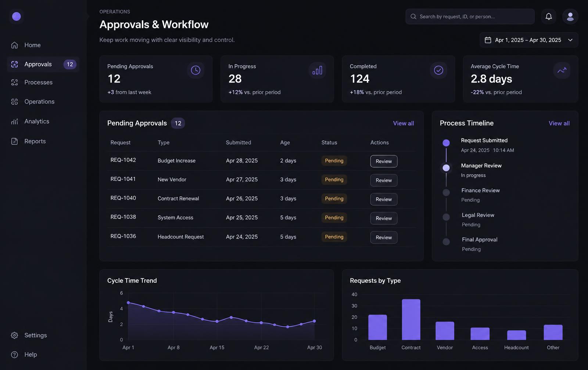Click the Other bar in Requests by Type
The height and width of the screenshot is (370, 588).
coord(553,332)
